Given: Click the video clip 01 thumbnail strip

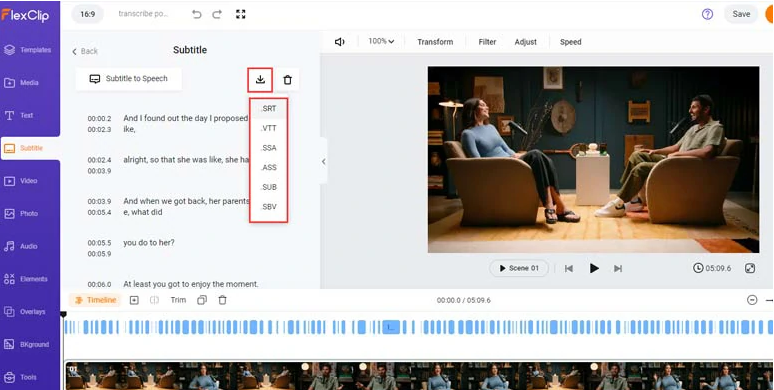Looking at the screenshot, I should pos(420,375).
